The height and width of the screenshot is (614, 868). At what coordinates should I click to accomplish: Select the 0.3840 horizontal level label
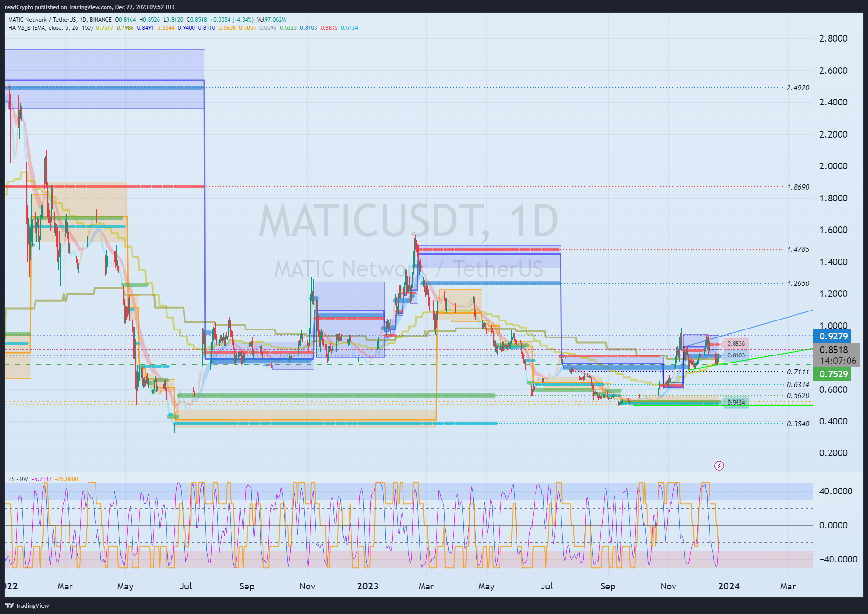[x=798, y=424]
